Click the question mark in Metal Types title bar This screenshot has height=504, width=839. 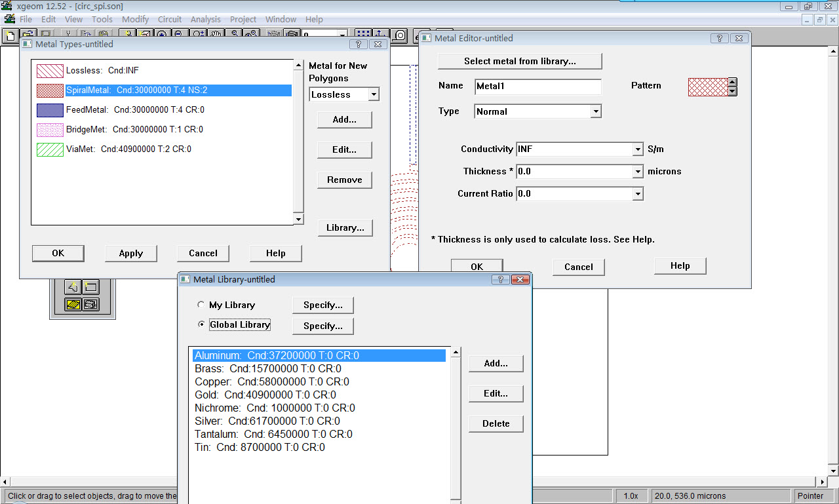[x=359, y=45]
